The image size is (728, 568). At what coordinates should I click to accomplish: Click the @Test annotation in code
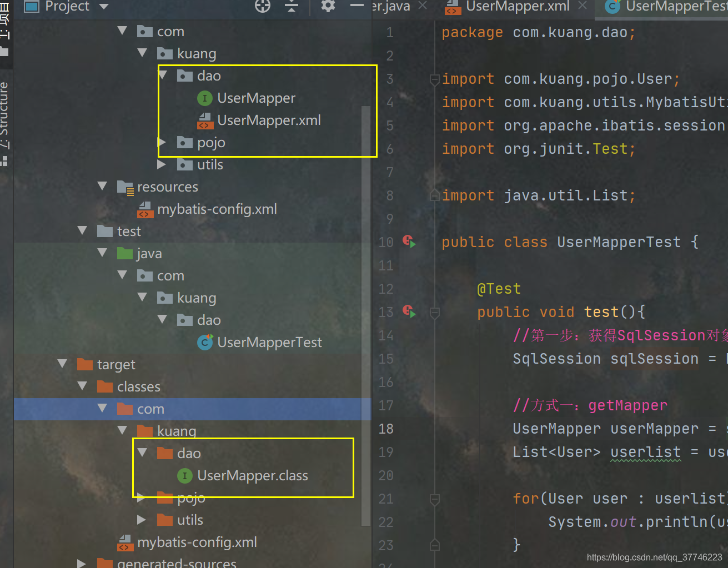[499, 289]
